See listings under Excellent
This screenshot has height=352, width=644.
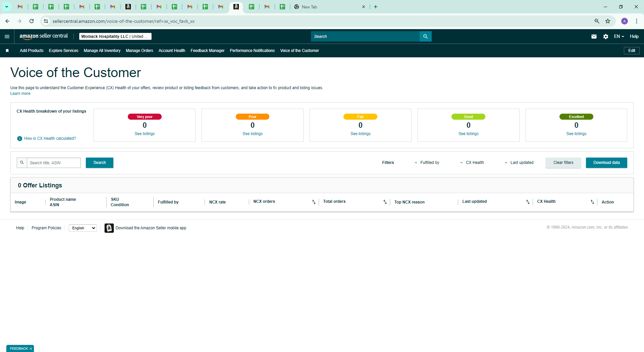click(576, 134)
